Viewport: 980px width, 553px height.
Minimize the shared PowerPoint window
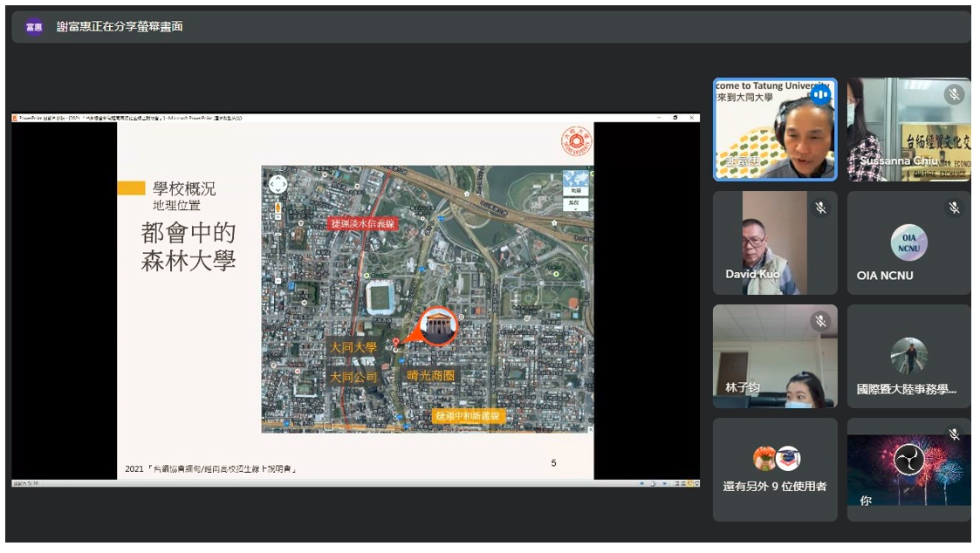(x=659, y=118)
